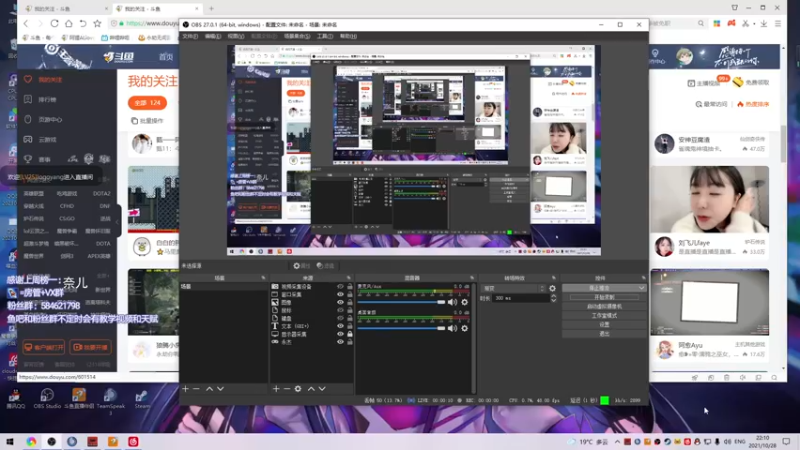Adjust the desktop audio volume slider
Screen dimensions: 800x450
(x=401, y=328)
